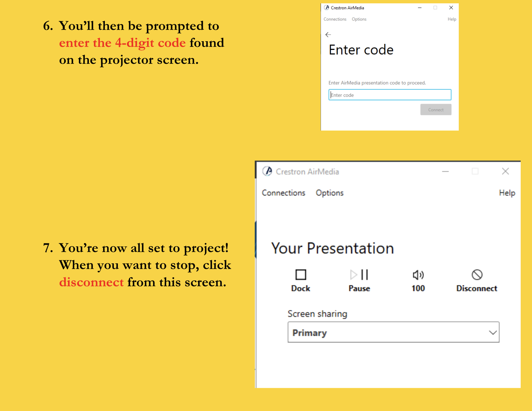Screen dimensions: 532x411
Task: Click maximize button in the large AirMedia window
Action: [475, 171]
